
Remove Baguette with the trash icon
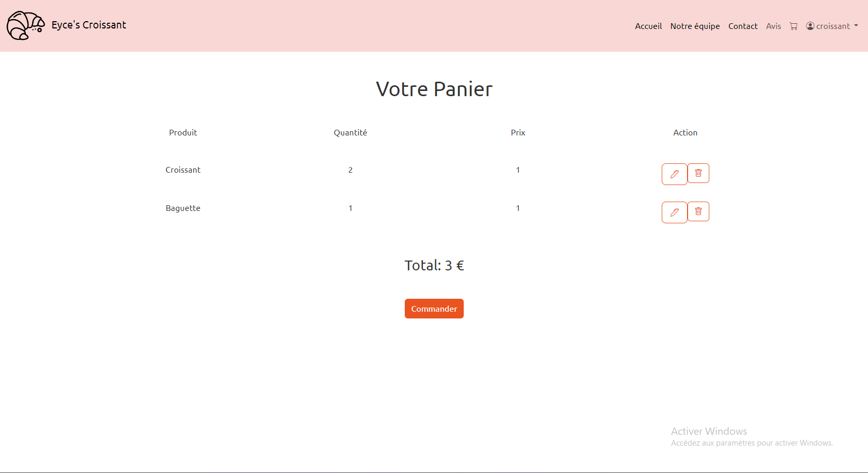tap(698, 211)
